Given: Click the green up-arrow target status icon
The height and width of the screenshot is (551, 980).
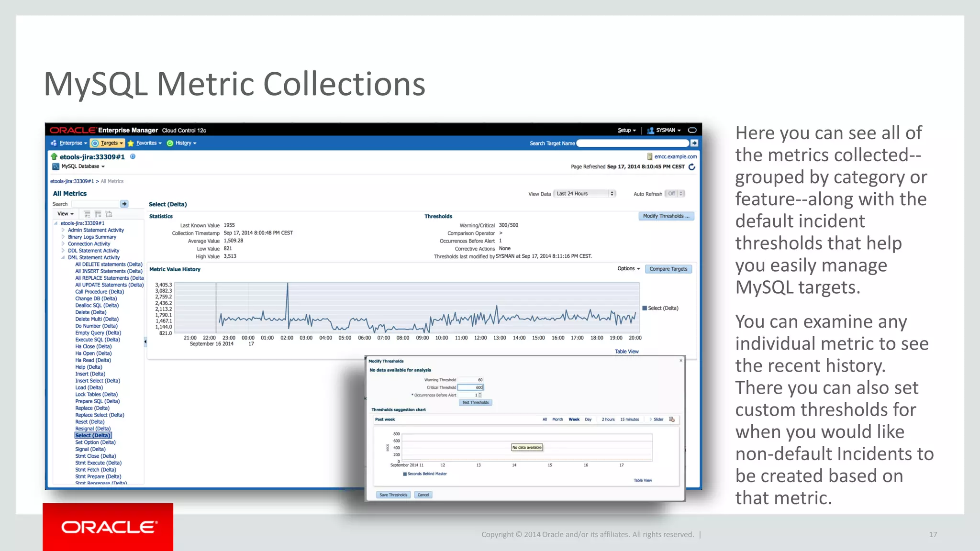Looking at the screenshot, I should coord(54,156).
